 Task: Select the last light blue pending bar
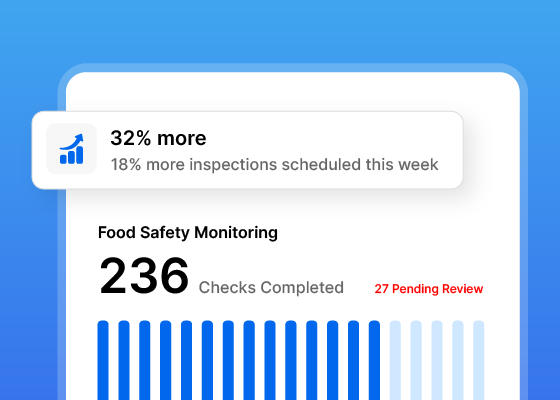[479, 360]
